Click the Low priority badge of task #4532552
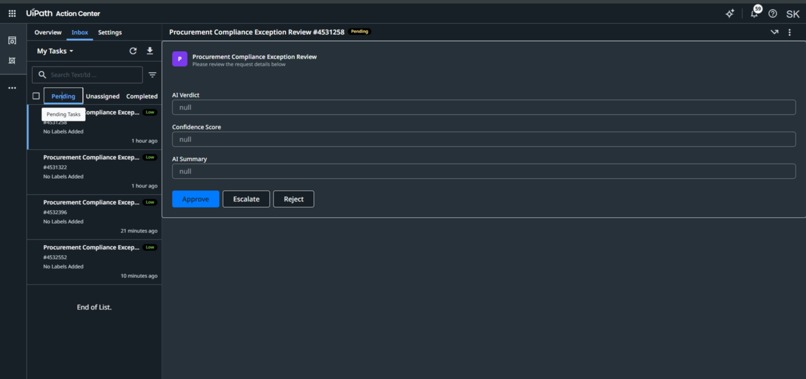Screen dimensions: 806x379 pyautogui.click(x=150, y=247)
